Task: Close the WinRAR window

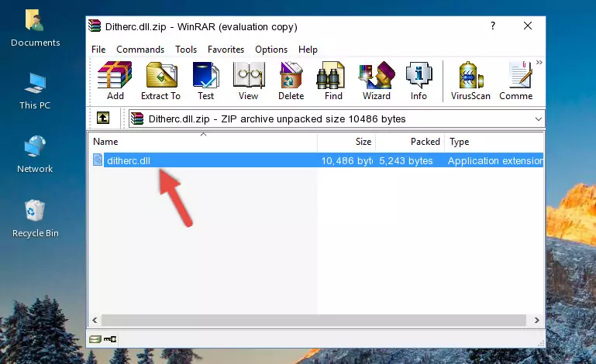Action: [528, 26]
